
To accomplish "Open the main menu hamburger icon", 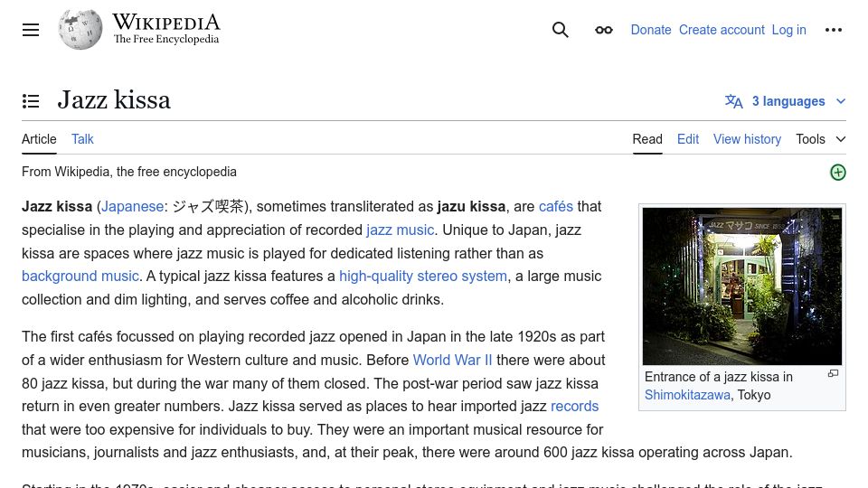I will [31, 30].
